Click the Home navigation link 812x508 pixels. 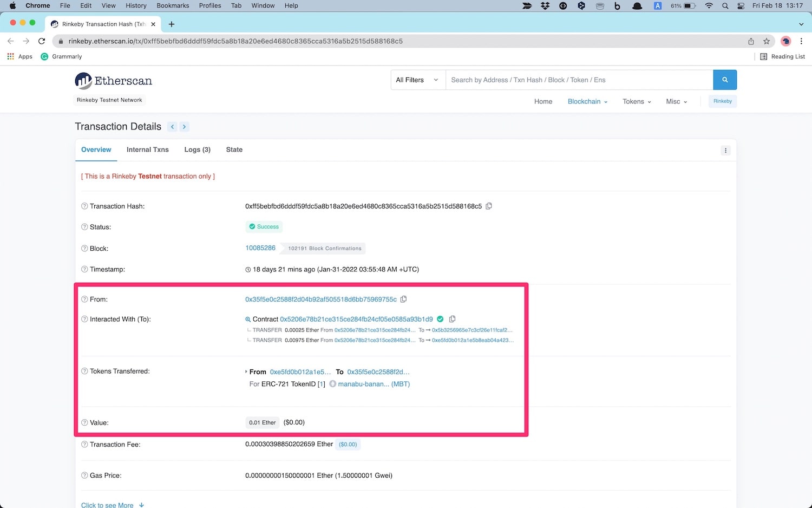(543, 101)
